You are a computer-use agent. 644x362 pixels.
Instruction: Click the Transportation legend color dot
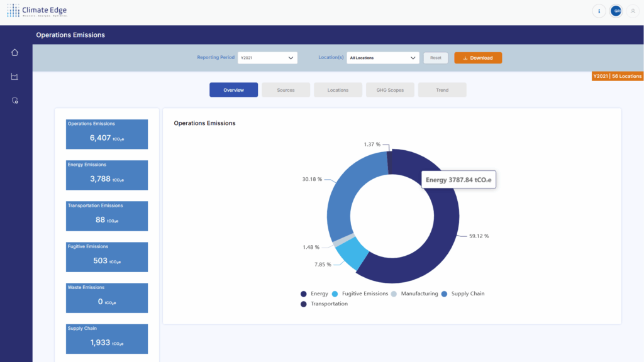[304, 304]
